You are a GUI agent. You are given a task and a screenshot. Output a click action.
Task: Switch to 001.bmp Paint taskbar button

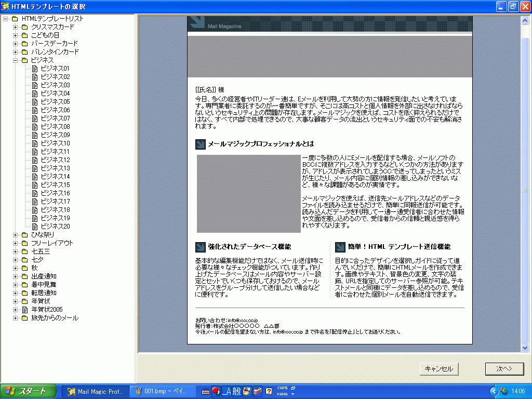tap(163, 392)
